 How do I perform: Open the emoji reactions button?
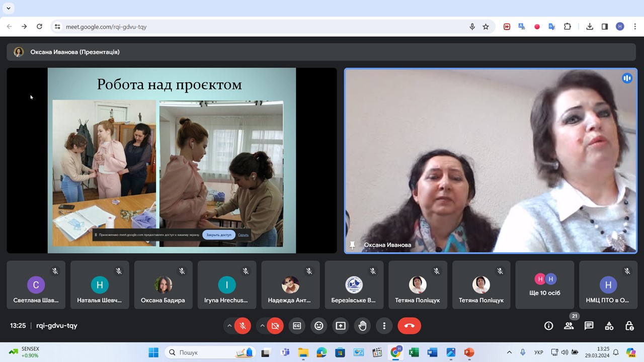point(318,326)
